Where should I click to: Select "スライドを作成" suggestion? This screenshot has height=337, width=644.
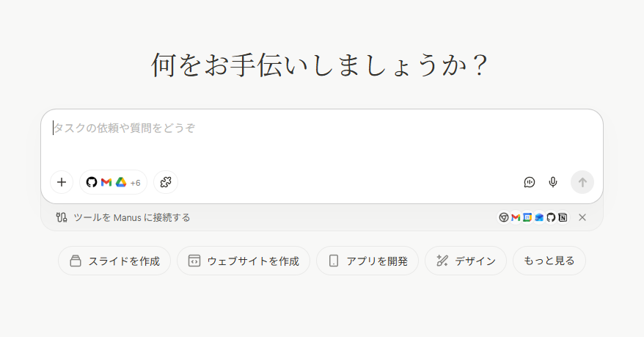coord(114,261)
